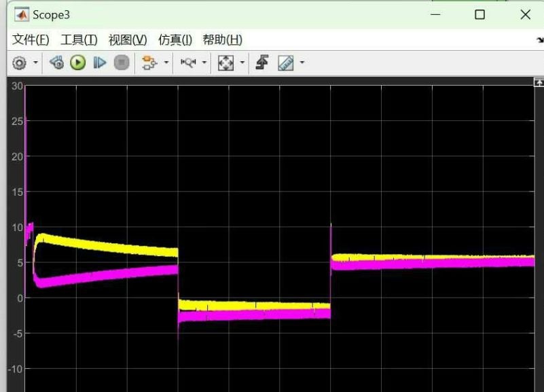
Task: Click the Step Forward icon
Action: point(100,63)
